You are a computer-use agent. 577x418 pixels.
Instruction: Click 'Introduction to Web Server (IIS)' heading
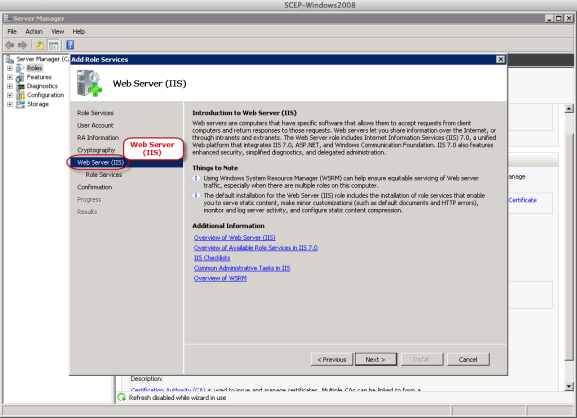pos(244,113)
